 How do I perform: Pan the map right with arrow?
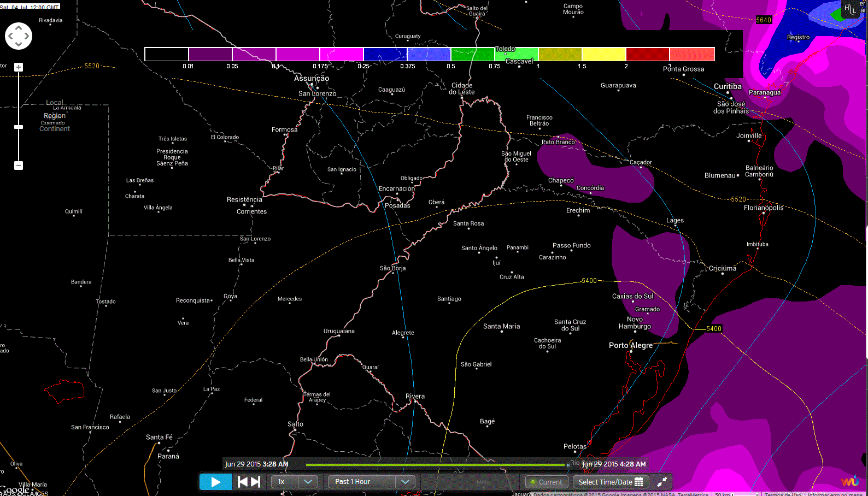27,37
